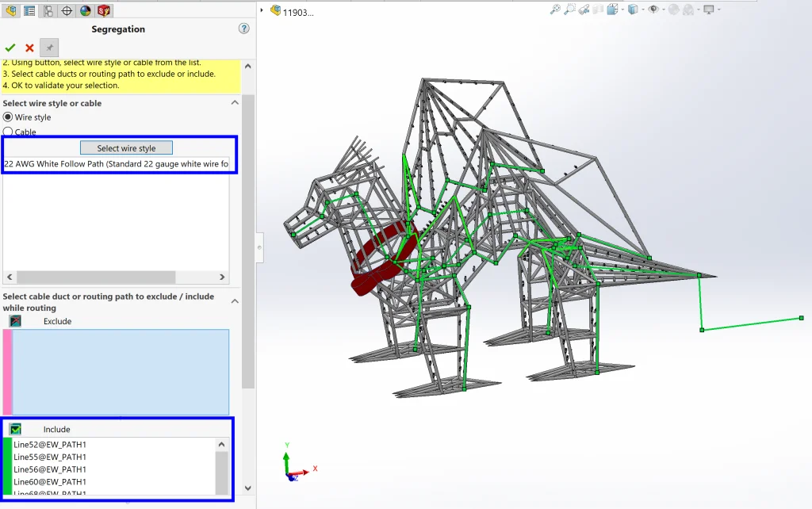The height and width of the screenshot is (509, 812).
Task: Expand the 11903 flyout tree arrow
Action: [262, 10]
